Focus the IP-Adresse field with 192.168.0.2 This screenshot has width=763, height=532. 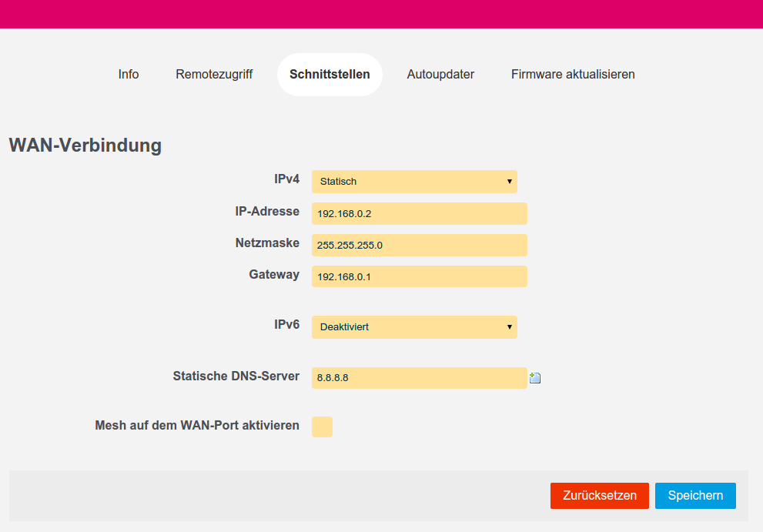(419, 213)
